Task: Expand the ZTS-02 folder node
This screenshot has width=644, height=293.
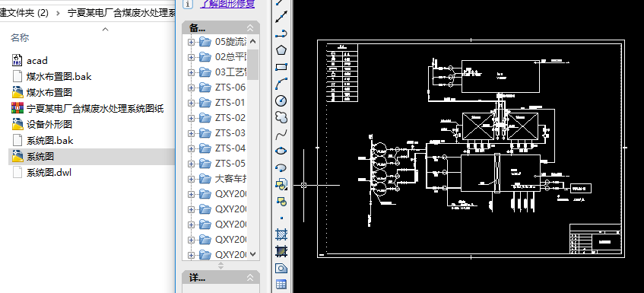Action: (191, 118)
